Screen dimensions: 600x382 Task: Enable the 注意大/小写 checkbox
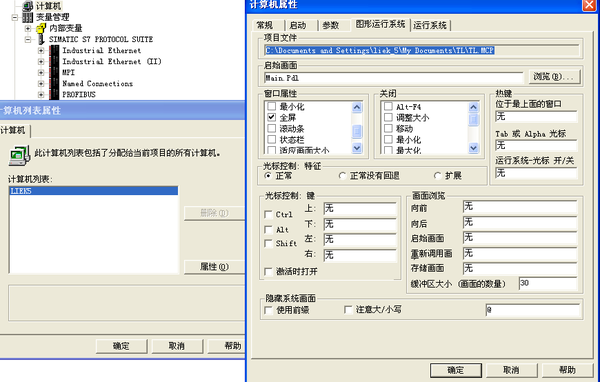click(x=348, y=309)
